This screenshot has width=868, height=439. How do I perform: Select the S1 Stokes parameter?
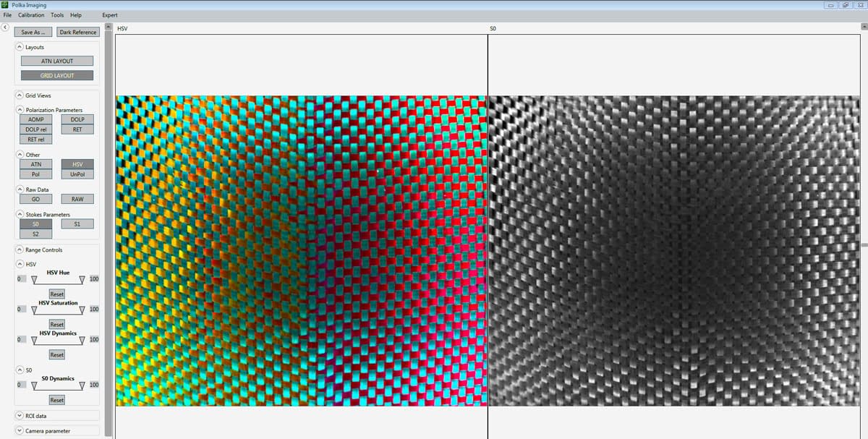point(77,223)
